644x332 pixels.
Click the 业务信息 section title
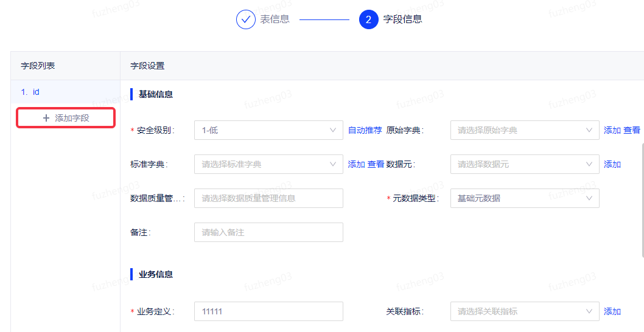point(156,274)
